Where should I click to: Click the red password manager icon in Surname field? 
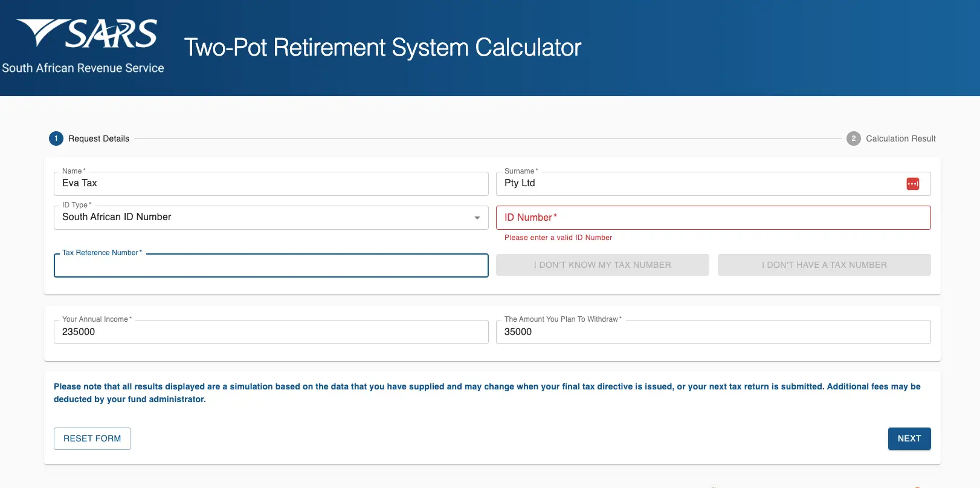pyautogui.click(x=912, y=184)
